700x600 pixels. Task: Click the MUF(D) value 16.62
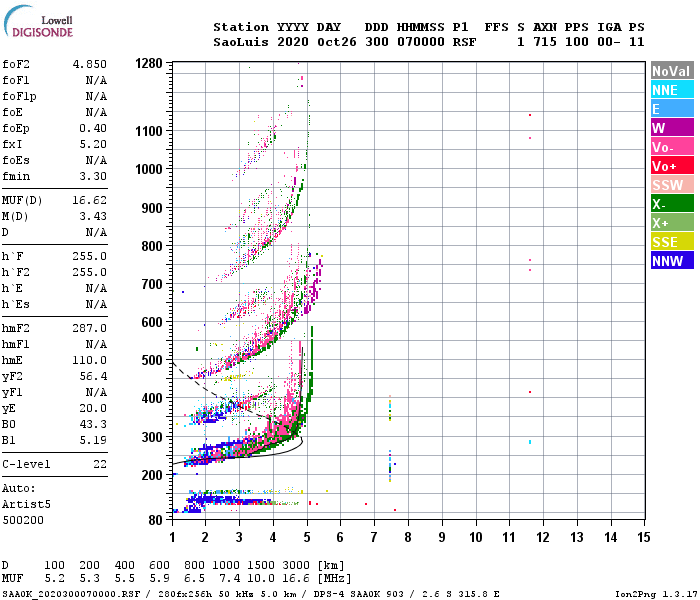[90, 200]
